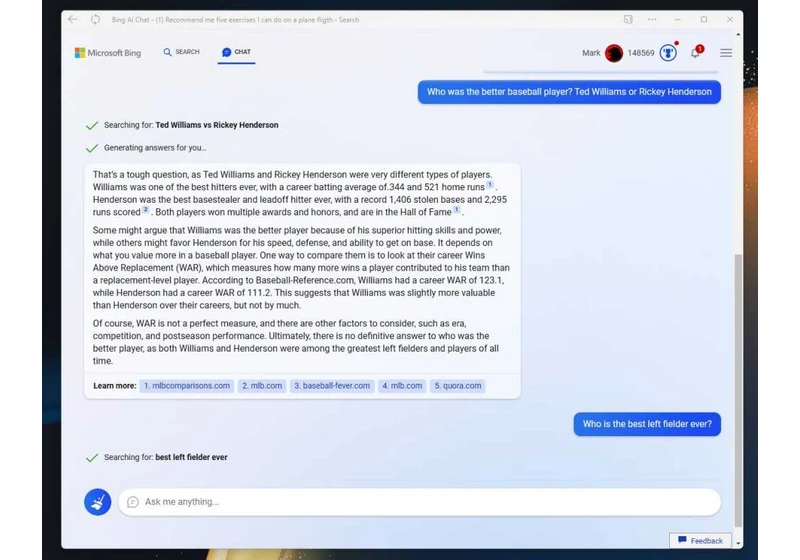Open the rewards trophy icon

click(668, 53)
